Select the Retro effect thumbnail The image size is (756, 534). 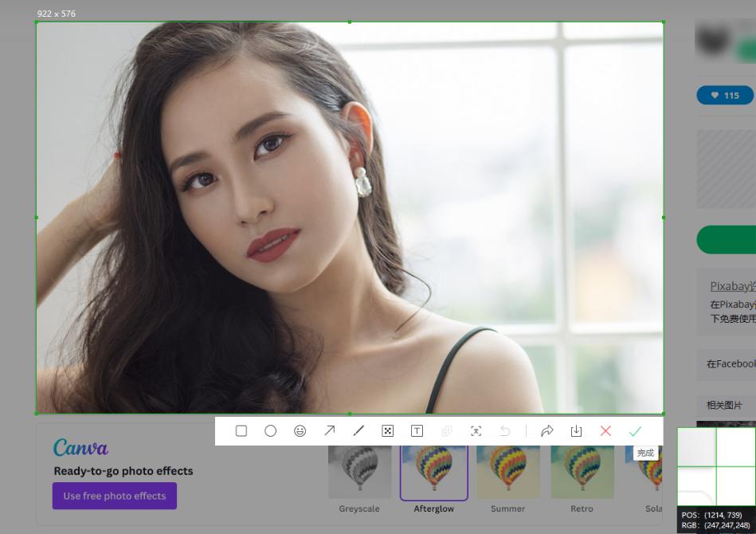click(582, 473)
